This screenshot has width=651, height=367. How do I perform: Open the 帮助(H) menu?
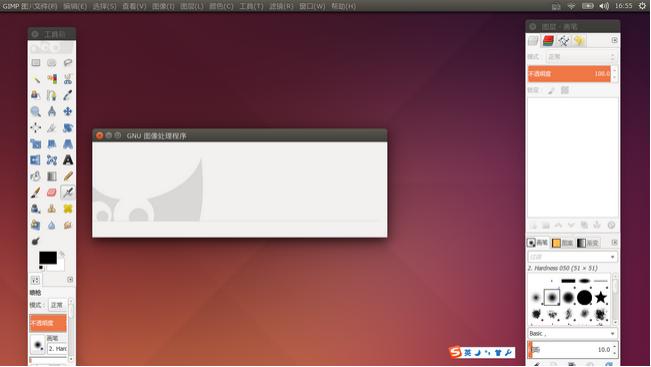(343, 6)
